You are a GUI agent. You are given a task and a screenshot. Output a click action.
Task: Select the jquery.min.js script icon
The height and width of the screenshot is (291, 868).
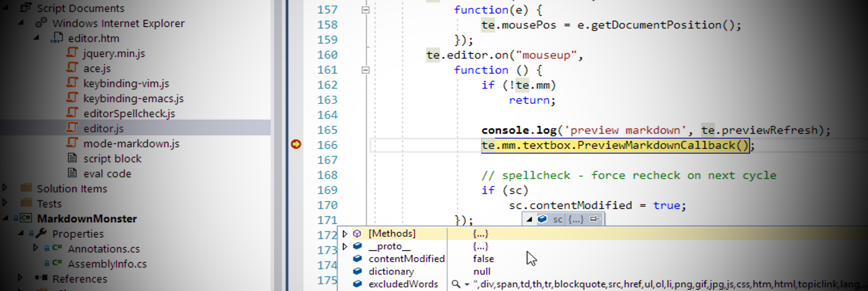point(73,53)
